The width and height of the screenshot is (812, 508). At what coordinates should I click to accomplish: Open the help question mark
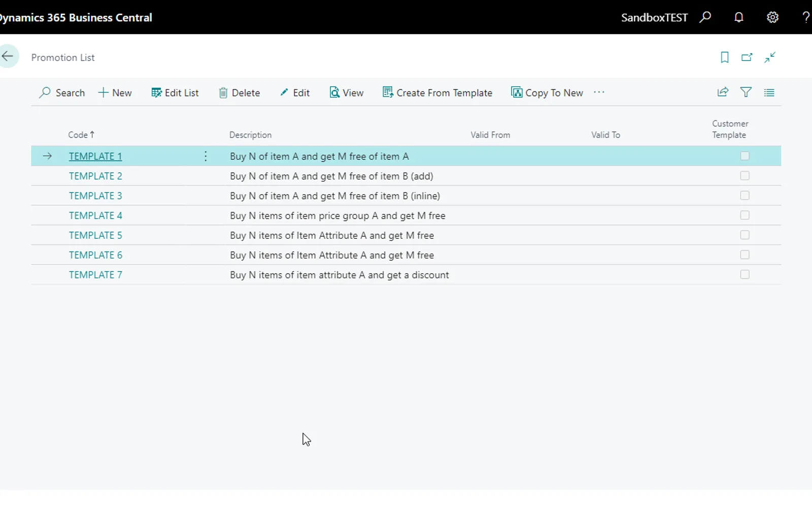[805, 17]
